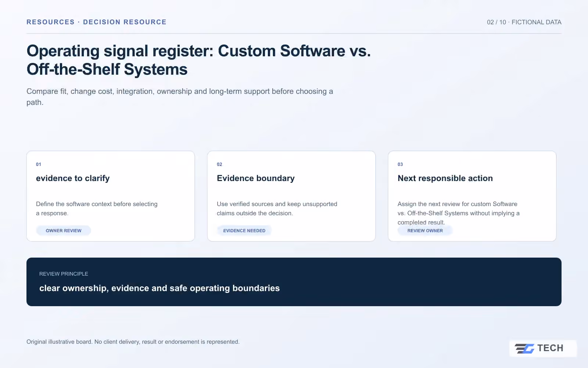
Task: Click the REVIEW OWNER pill
Action: [425, 231]
